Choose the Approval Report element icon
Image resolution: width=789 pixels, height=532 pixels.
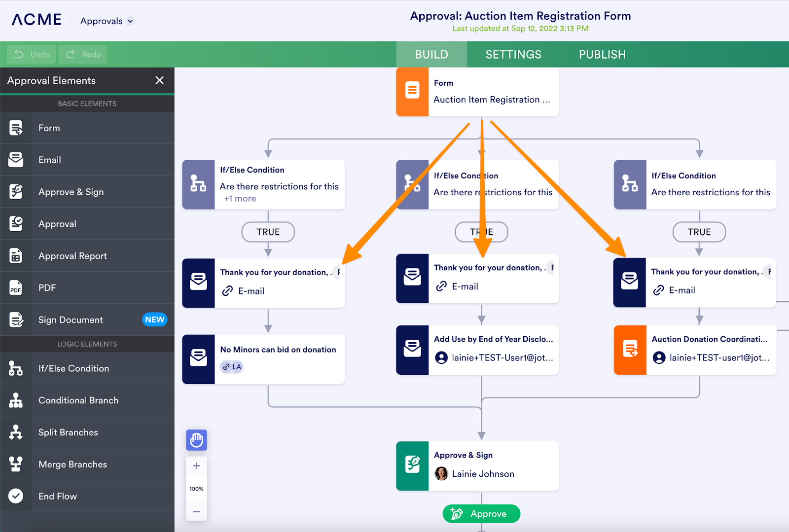16,256
